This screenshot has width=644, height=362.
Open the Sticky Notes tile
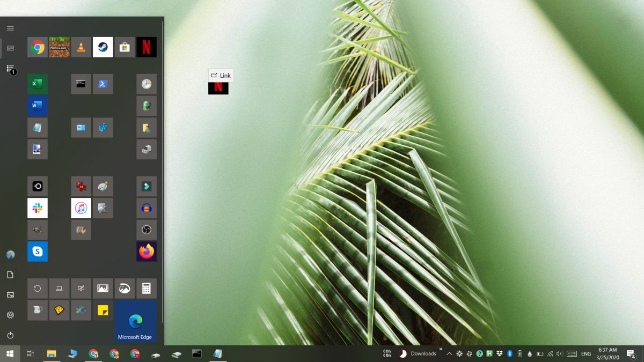(x=103, y=310)
